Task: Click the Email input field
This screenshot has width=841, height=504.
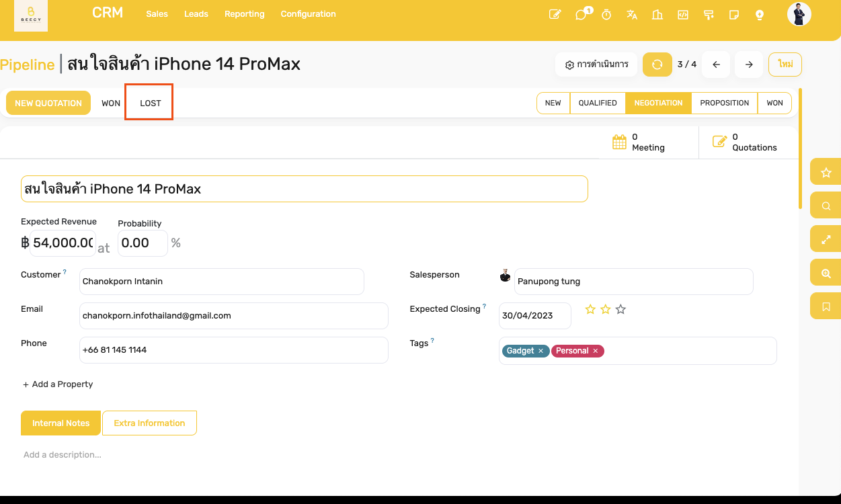Action: click(234, 316)
